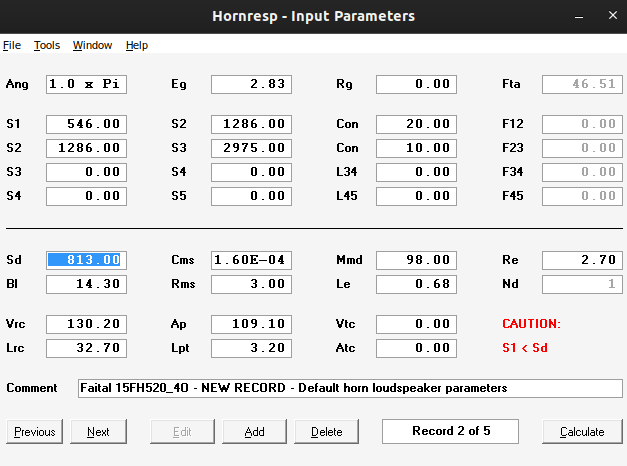The width and height of the screenshot is (627, 466).
Task: Select the L34 input field
Action: (416, 172)
